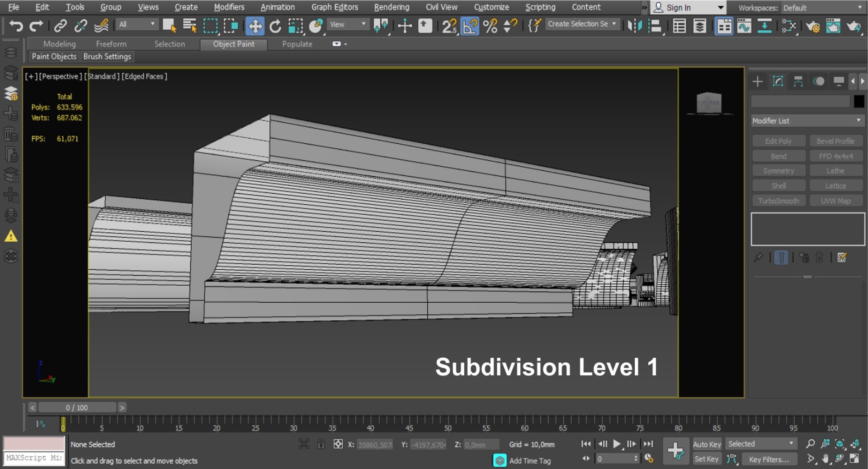
Task: Click the Mirror tool icon
Action: (x=634, y=26)
